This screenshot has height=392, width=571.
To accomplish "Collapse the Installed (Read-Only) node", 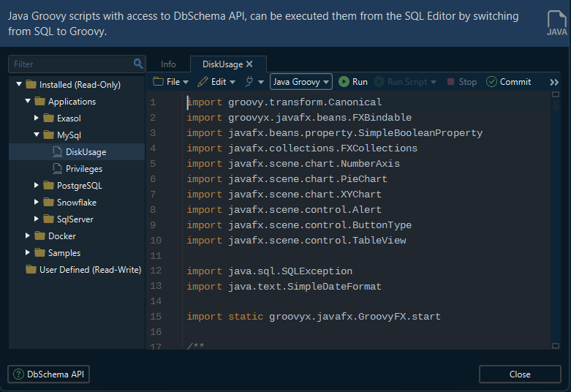I will (x=19, y=84).
